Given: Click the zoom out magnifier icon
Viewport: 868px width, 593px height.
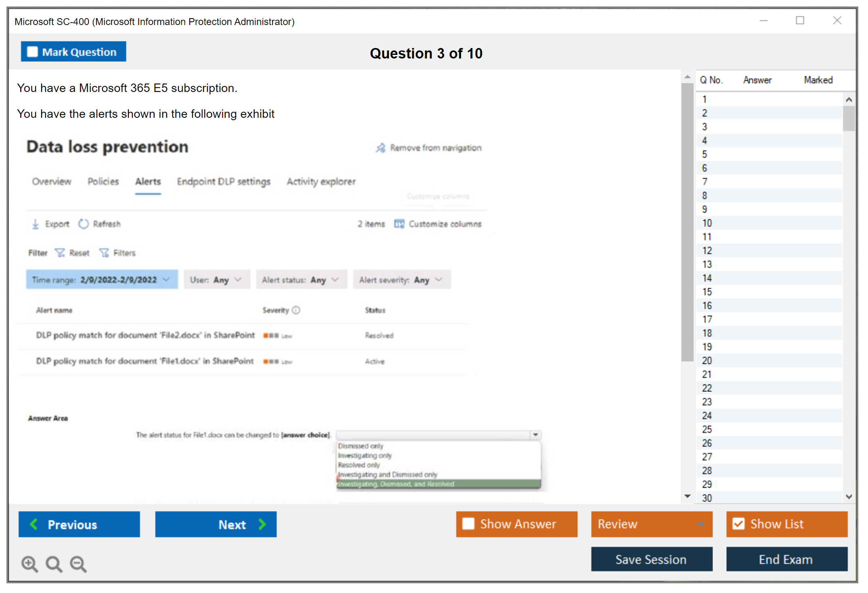Looking at the screenshot, I should [78, 564].
